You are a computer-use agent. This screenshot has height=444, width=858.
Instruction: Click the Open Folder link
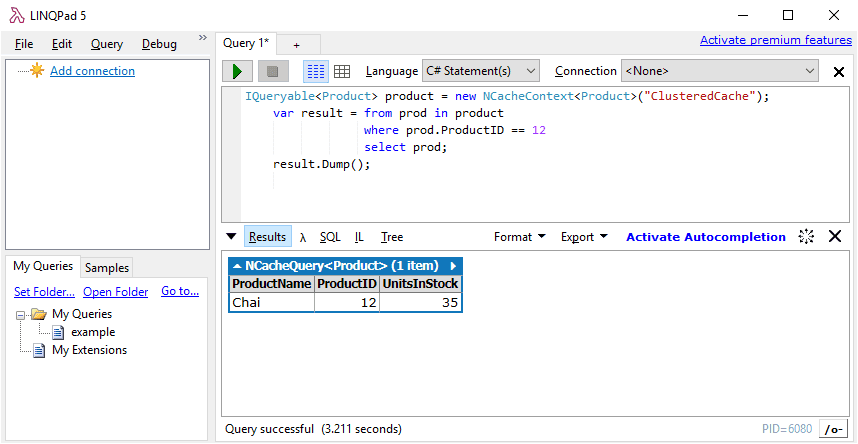click(115, 292)
